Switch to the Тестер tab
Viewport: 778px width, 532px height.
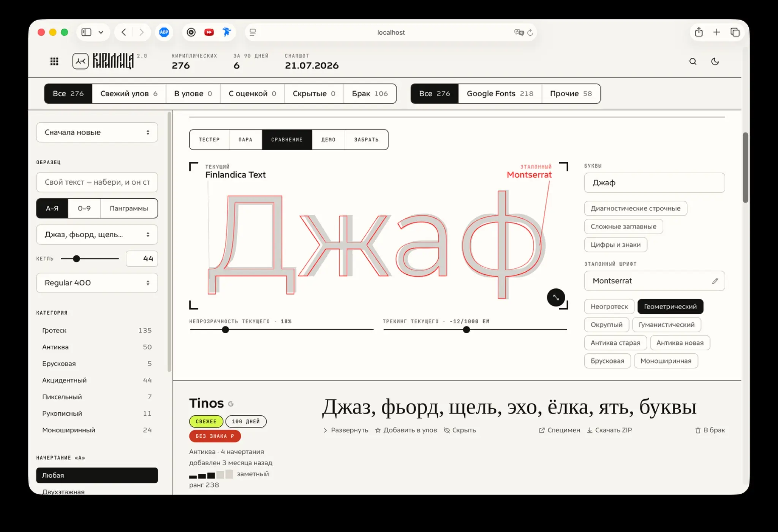(209, 139)
